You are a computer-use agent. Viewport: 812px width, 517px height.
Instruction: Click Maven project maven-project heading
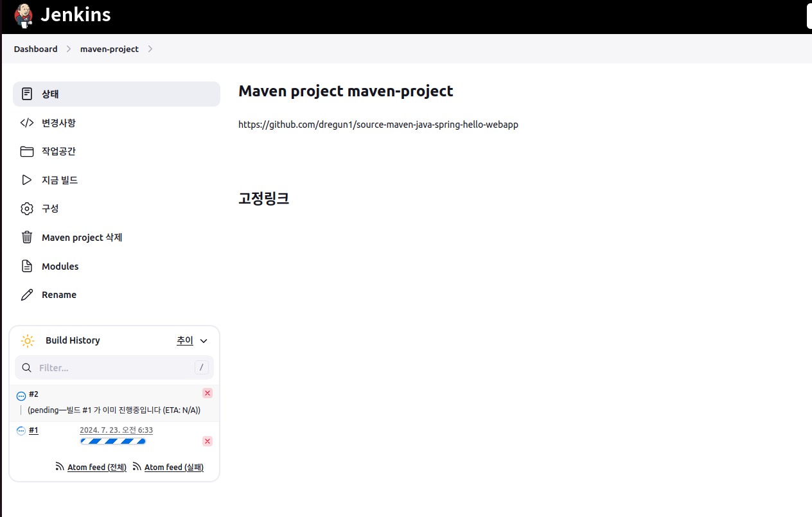[346, 91]
